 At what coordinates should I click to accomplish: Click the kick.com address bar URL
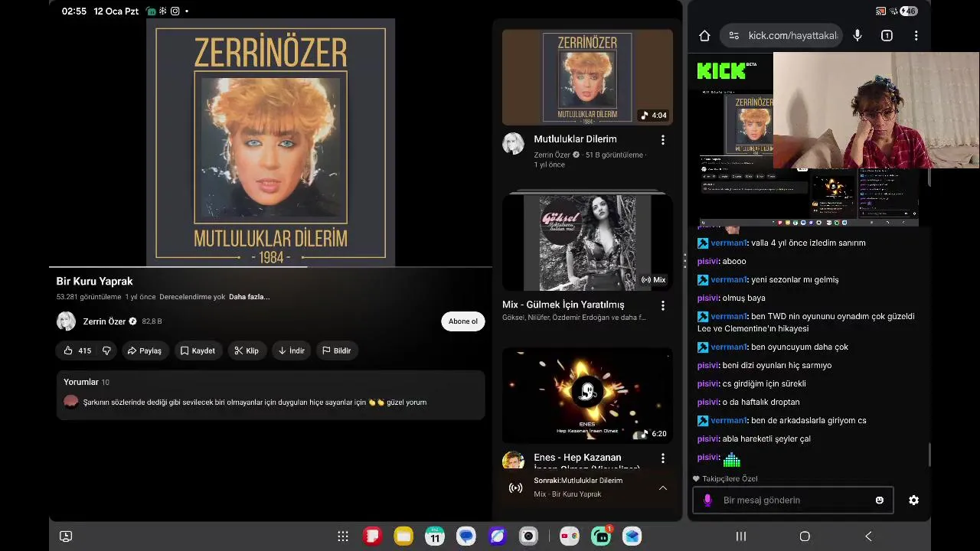pos(793,36)
